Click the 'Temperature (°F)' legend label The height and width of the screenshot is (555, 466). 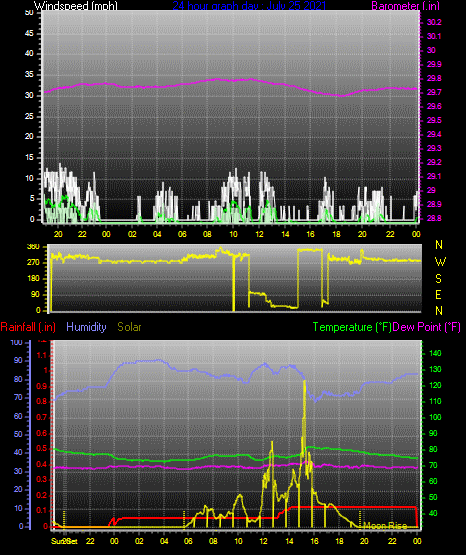(x=352, y=327)
